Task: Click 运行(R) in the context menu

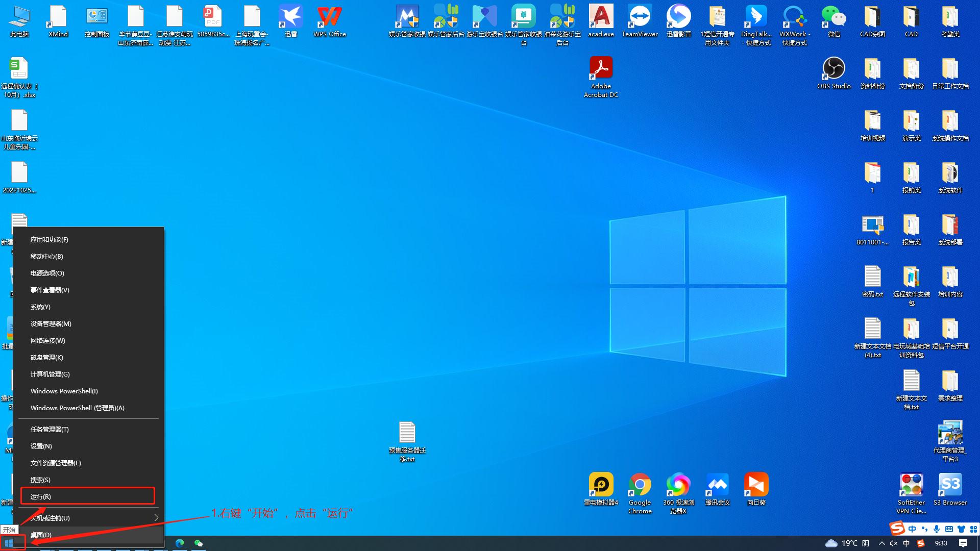Action: 88,496
